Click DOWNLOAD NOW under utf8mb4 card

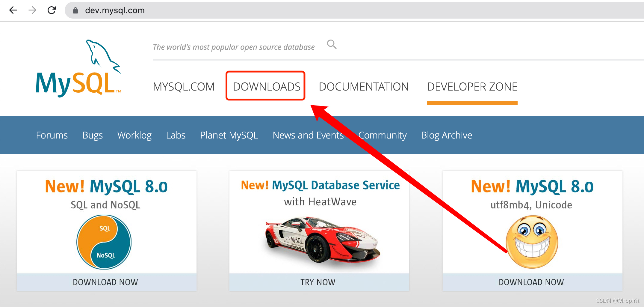[x=532, y=282]
